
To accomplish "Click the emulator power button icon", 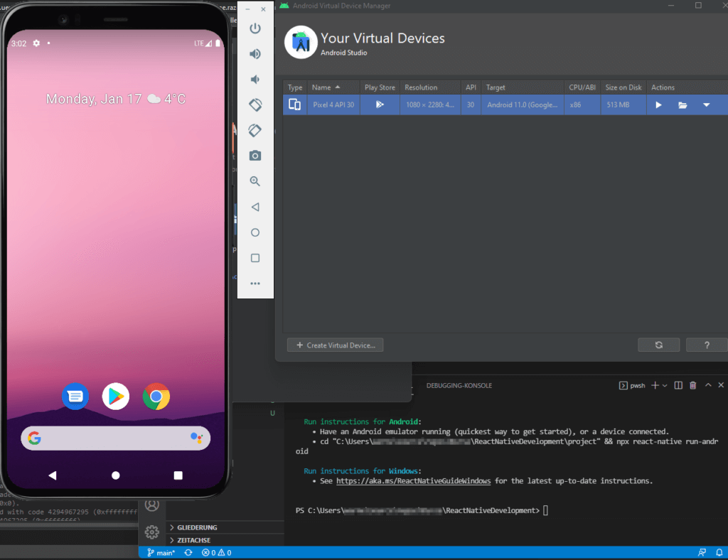I will (255, 28).
